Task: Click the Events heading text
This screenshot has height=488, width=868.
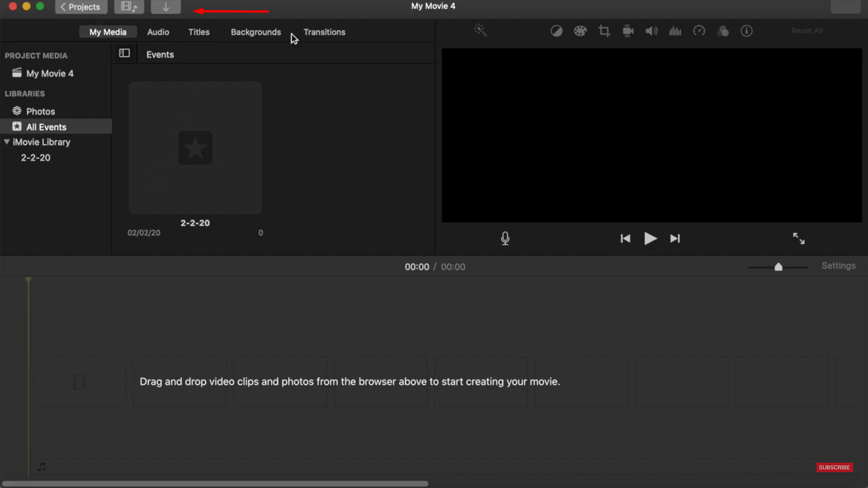Action: pyautogui.click(x=160, y=54)
